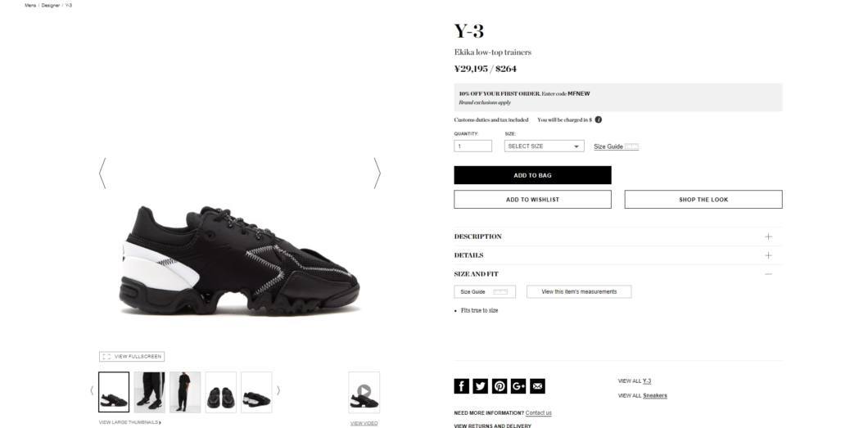Email this product via envelope icon
This screenshot has height=428, width=868.
tap(537, 386)
